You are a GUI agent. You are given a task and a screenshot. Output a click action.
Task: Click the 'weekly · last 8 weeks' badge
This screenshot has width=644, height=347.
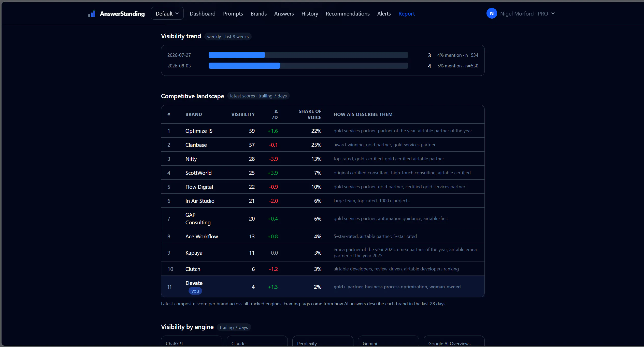pyautogui.click(x=228, y=36)
